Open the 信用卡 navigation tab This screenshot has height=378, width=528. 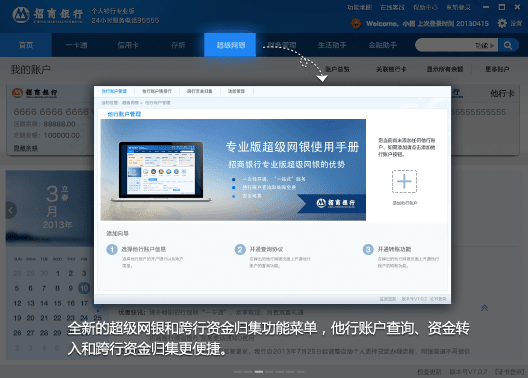point(128,45)
